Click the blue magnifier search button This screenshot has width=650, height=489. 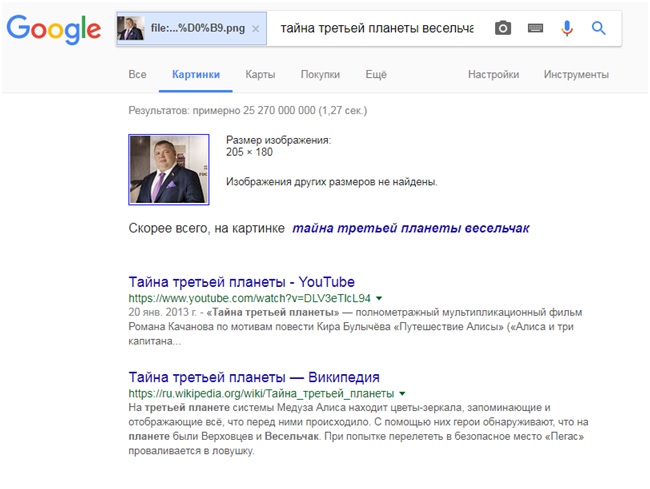(599, 28)
